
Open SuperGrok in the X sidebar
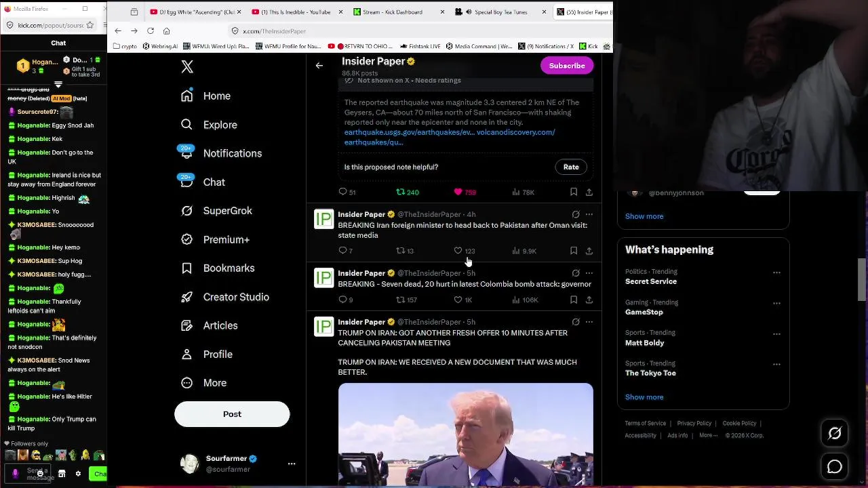(217, 211)
